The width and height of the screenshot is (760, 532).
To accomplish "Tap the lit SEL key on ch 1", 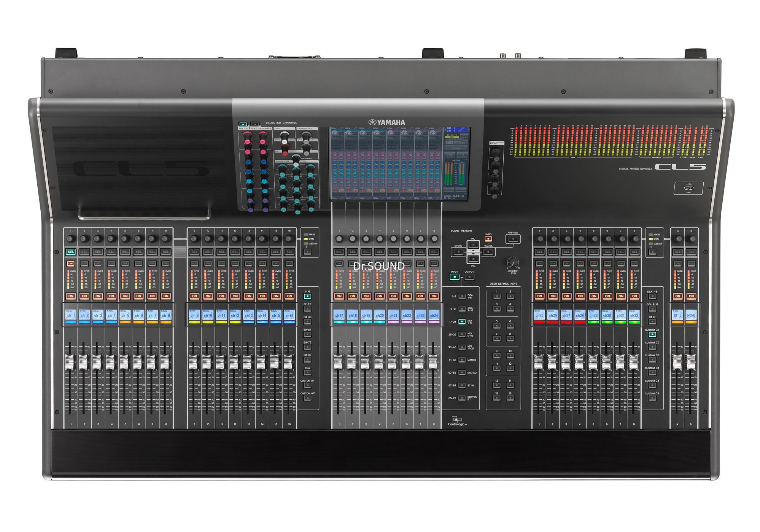I will click(71, 252).
